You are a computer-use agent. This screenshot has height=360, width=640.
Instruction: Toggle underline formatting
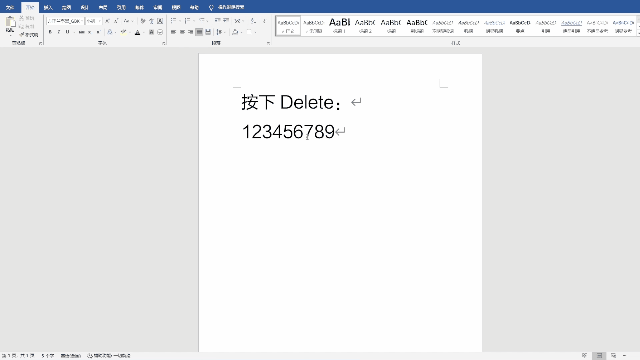(x=67, y=32)
